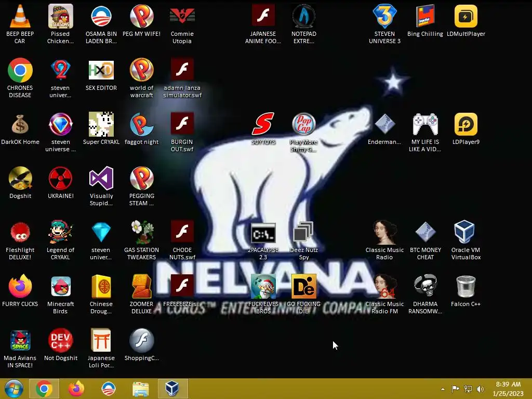Open the Enderman... diamond icon
Image resolution: width=532 pixels, height=399 pixels.
pos(385,124)
